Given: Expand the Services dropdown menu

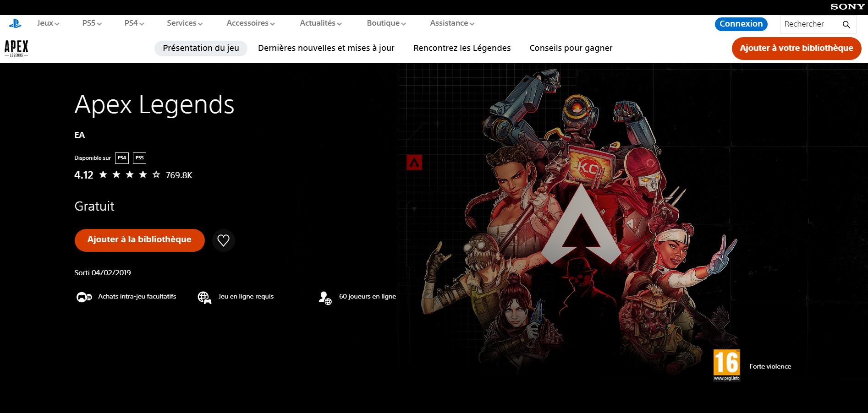Looking at the screenshot, I should pos(184,23).
